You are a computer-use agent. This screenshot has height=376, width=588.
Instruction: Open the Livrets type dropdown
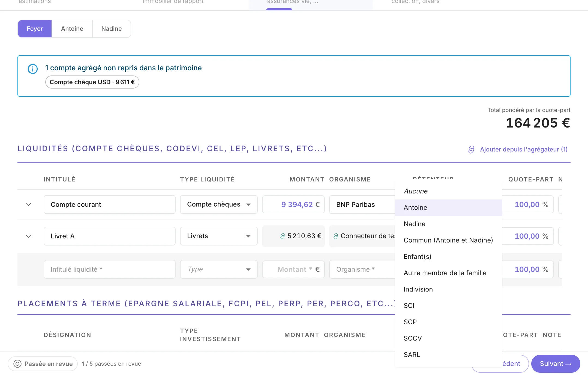[x=219, y=236]
